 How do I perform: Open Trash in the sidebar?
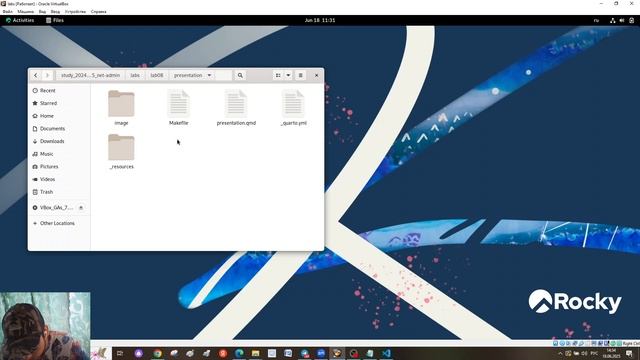click(59, 192)
